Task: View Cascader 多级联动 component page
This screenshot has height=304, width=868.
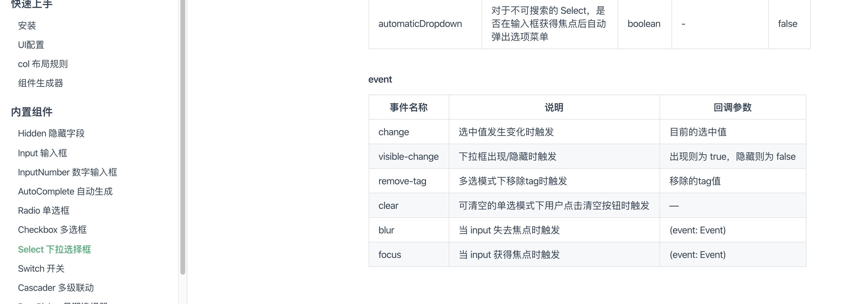Action: [x=56, y=288]
